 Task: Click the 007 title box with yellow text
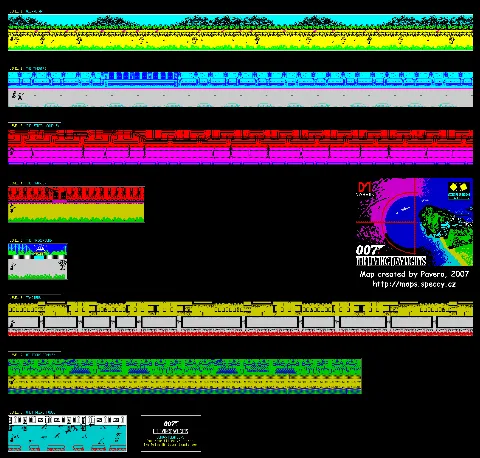coord(171,433)
